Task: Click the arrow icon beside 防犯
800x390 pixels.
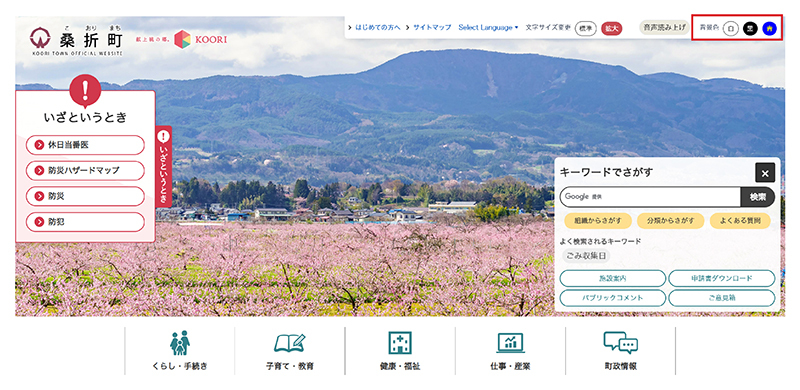Action: tap(39, 222)
